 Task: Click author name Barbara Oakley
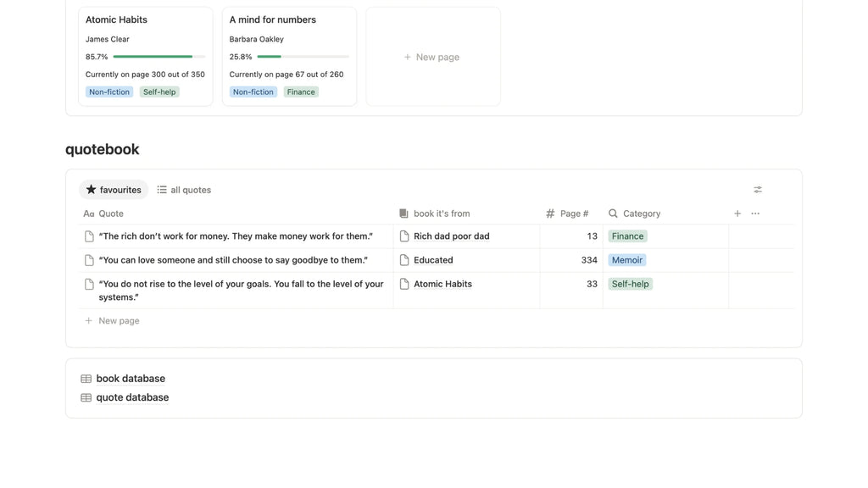click(x=256, y=39)
